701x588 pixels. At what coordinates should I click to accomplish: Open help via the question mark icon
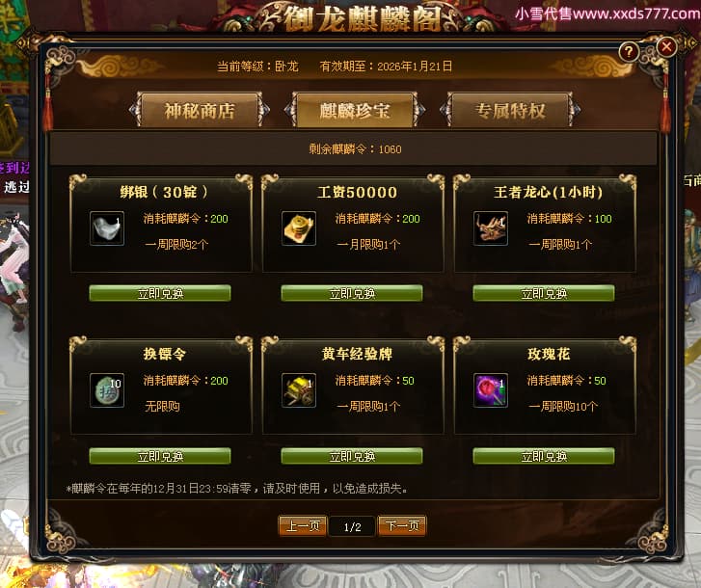coord(629,52)
